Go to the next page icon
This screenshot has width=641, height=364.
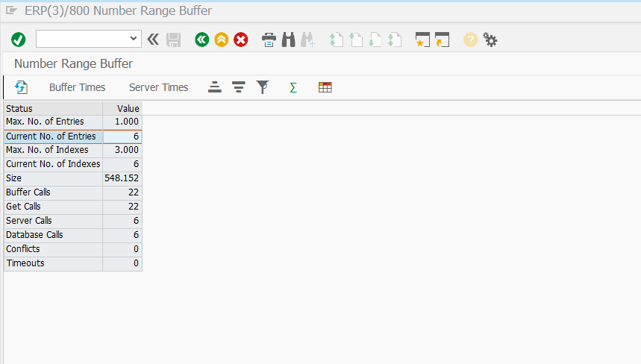pyautogui.click(x=375, y=40)
